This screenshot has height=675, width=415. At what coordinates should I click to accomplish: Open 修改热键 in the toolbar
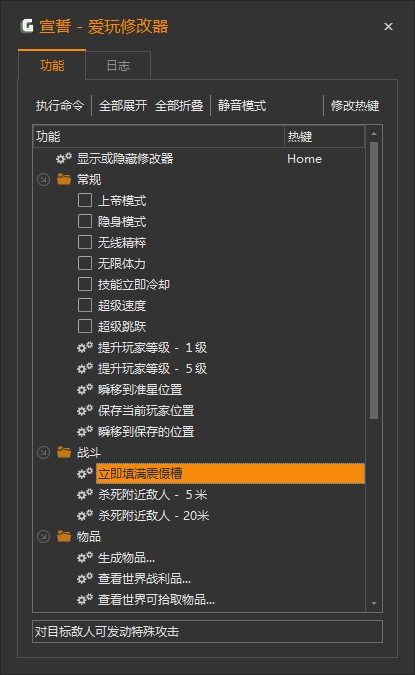point(355,105)
